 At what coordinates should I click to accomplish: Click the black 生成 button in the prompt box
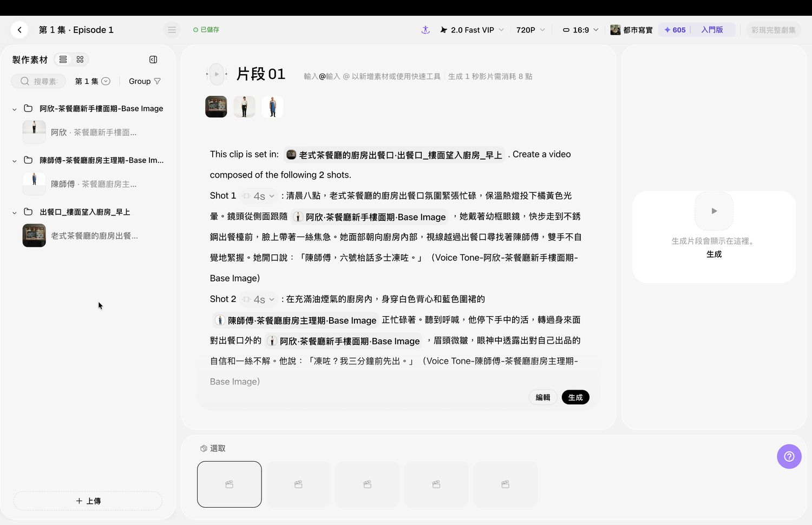[x=575, y=397]
